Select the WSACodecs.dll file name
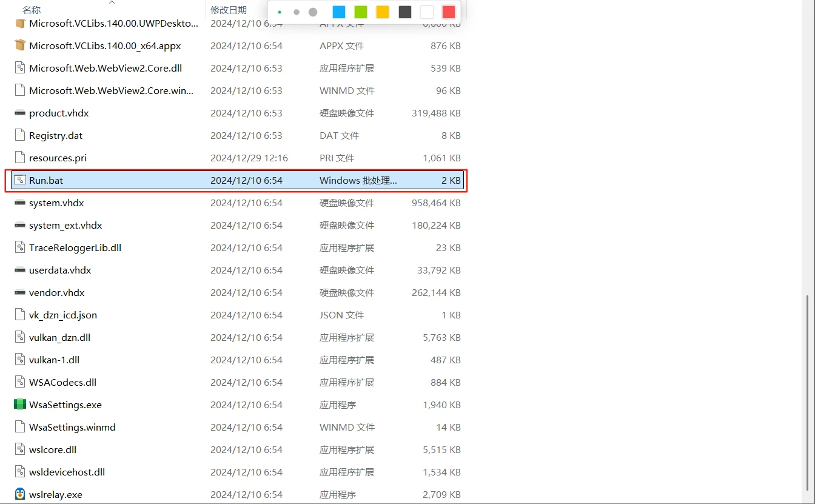The width and height of the screenshot is (815, 504). pyautogui.click(x=62, y=382)
